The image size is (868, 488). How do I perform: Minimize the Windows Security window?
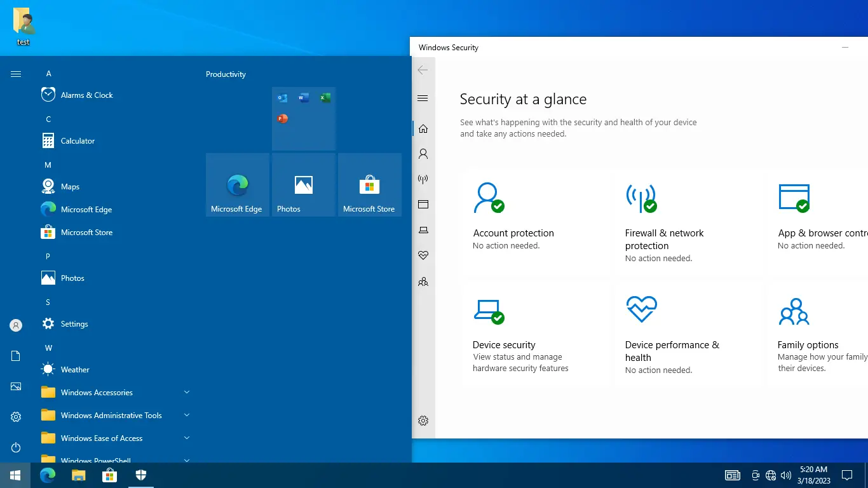click(x=845, y=47)
